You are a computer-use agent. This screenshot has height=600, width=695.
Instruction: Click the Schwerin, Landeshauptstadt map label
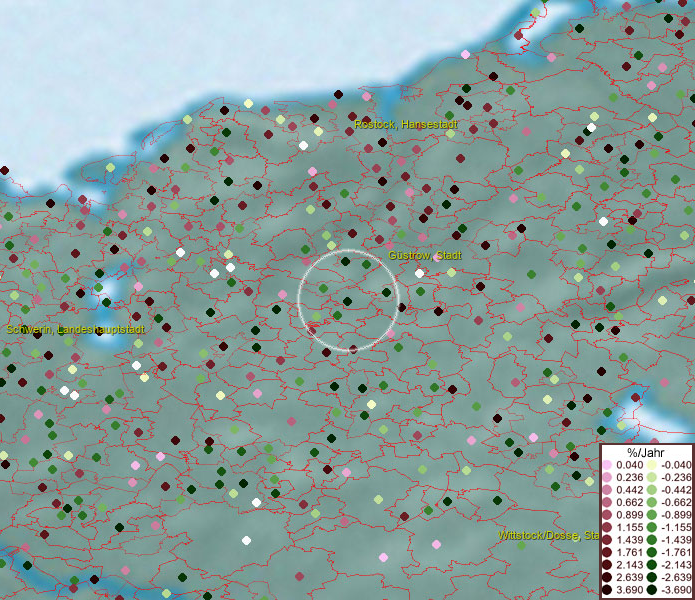(75, 330)
